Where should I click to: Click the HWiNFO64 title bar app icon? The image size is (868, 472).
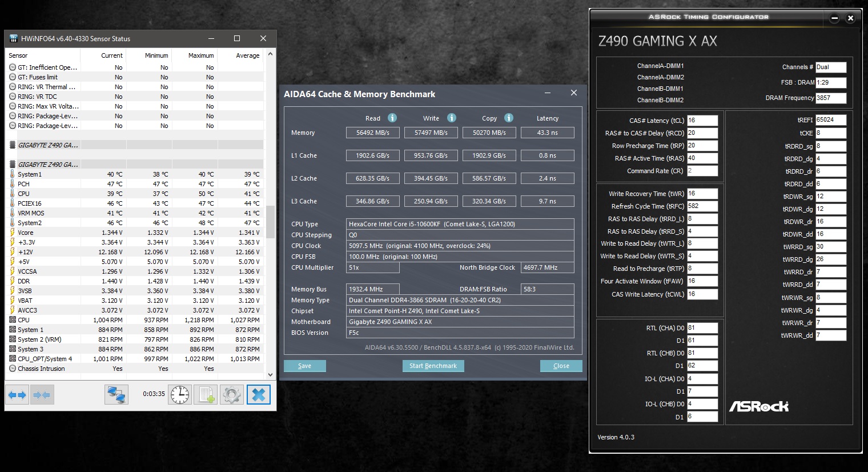(13, 39)
